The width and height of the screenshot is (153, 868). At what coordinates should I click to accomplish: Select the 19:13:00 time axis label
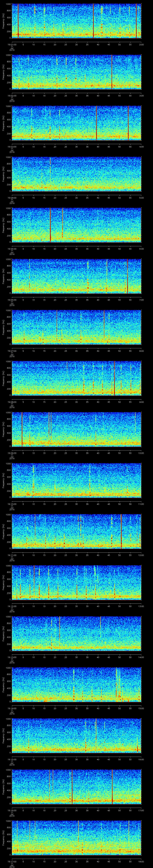[12, 657]
